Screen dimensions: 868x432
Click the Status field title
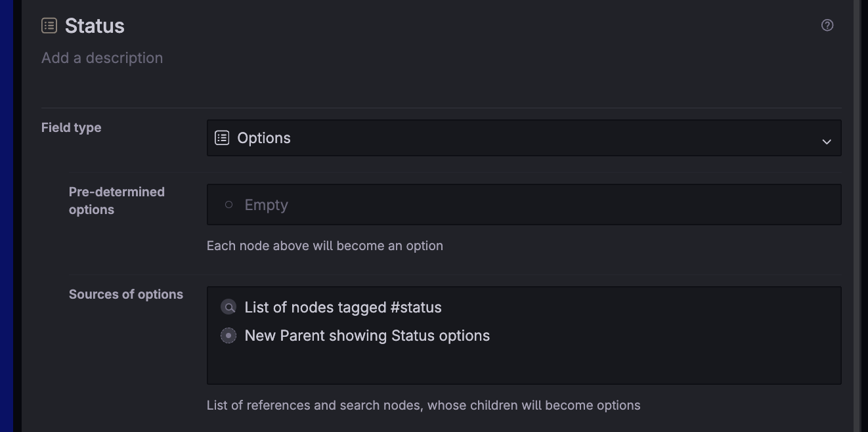point(95,26)
